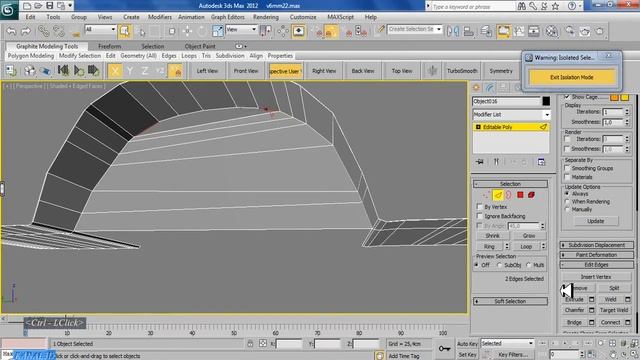Click the Redo arrow icon
The width and height of the screenshot is (640, 360).
(26, 31)
